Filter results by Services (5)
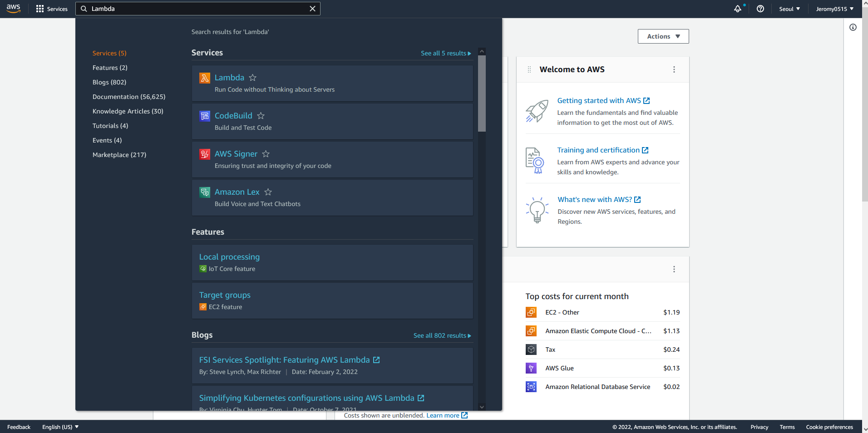 tap(109, 53)
